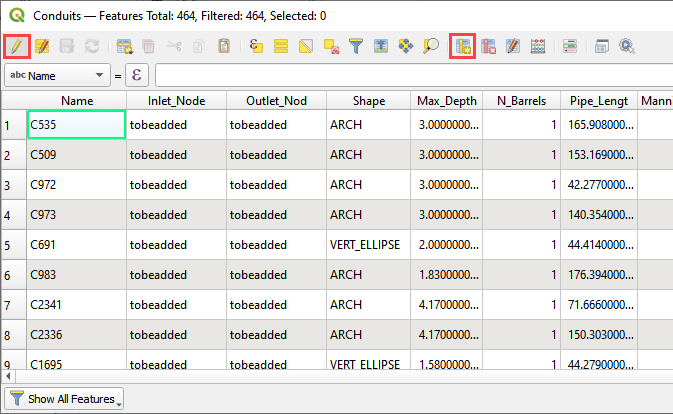673x414 pixels.
Task: Select features using an expression
Action: click(x=257, y=46)
